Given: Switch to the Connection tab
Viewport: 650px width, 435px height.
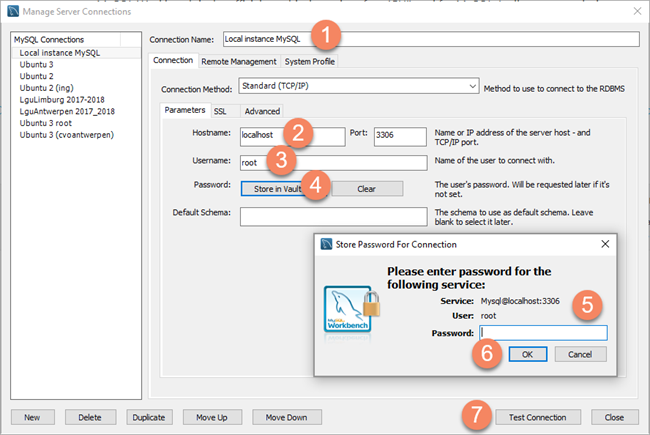Looking at the screenshot, I should [173, 61].
